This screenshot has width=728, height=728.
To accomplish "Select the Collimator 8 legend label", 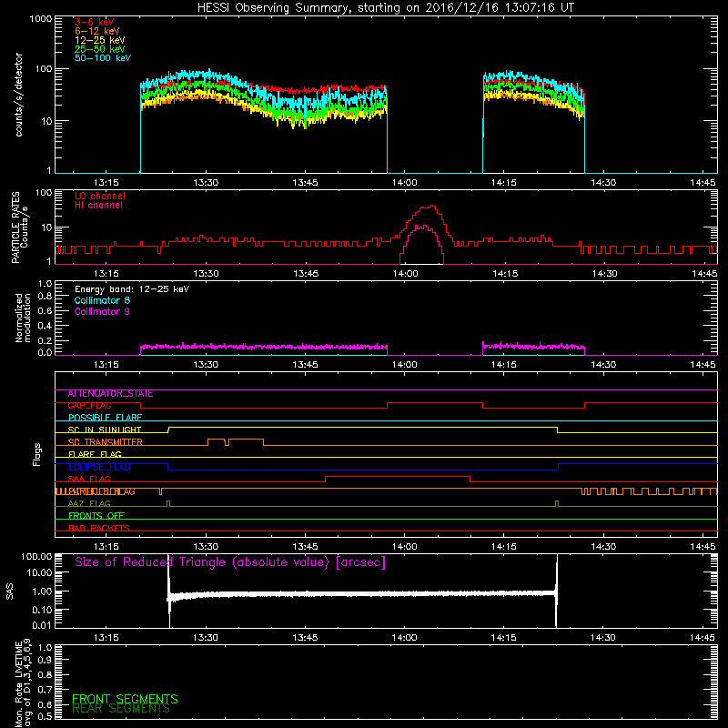I will [102, 300].
